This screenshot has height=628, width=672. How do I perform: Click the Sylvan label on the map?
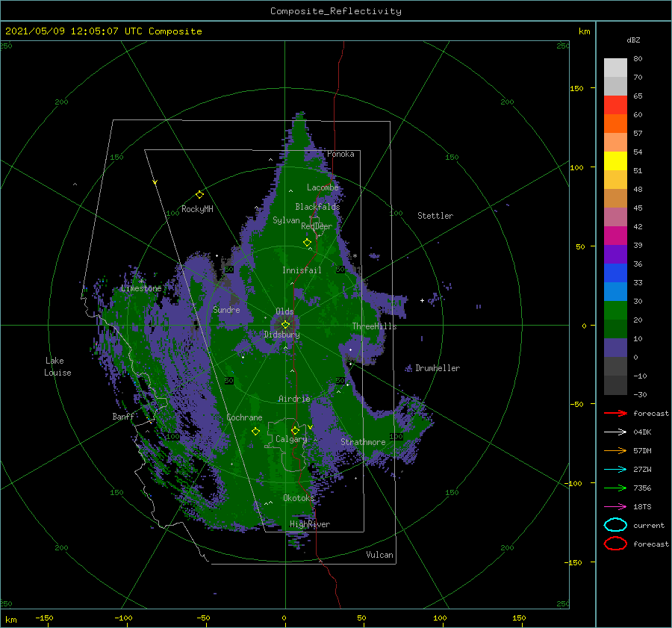click(x=286, y=220)
